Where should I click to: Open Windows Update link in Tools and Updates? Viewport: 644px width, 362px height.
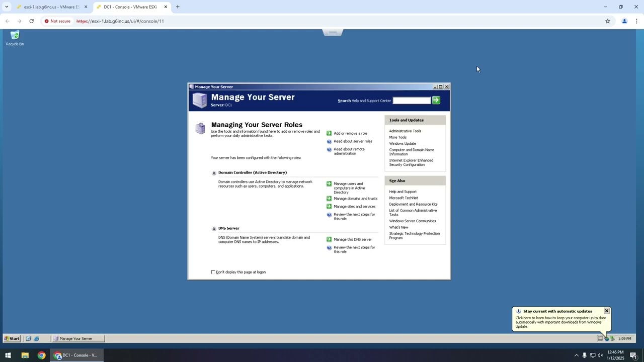pyautogui.click(x=403, y=144)
